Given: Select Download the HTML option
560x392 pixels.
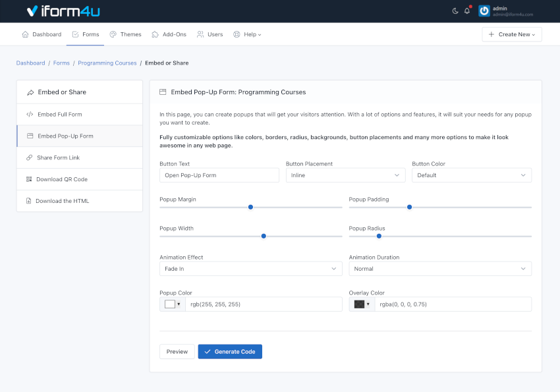Looking at the screenshot, I should (62, 201).
